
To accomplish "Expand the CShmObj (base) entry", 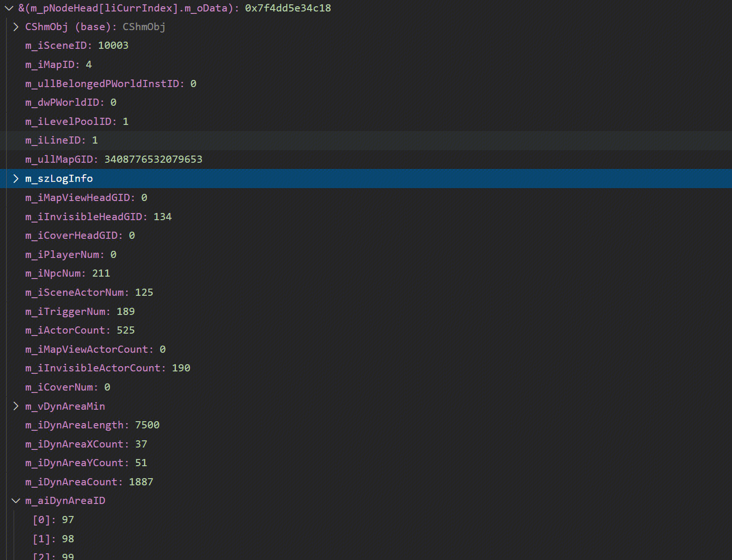I will (16, 27).
